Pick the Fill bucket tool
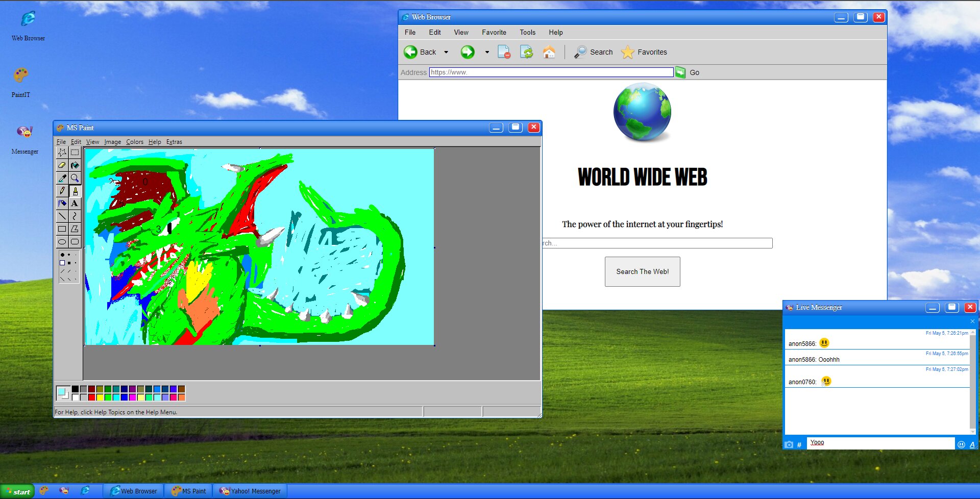This screenshot has width=980, height=499. [75, 165]
